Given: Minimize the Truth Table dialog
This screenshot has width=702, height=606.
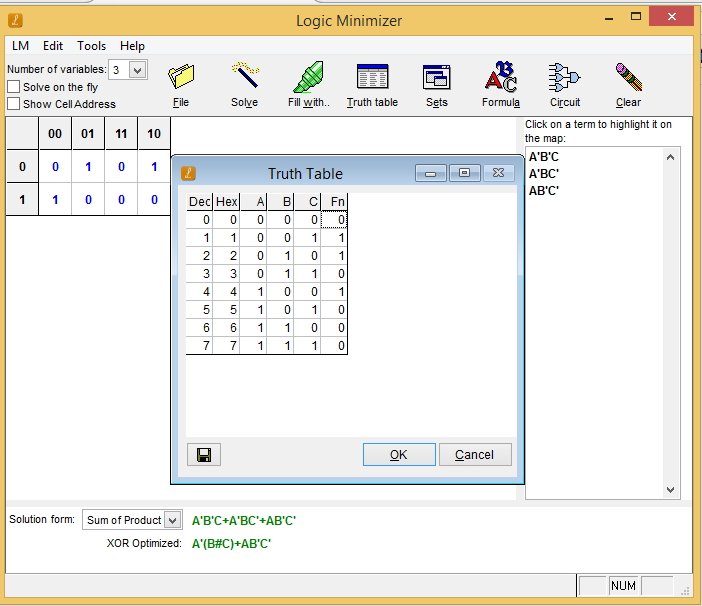Looking at the screenshot, I should [431, 173].
